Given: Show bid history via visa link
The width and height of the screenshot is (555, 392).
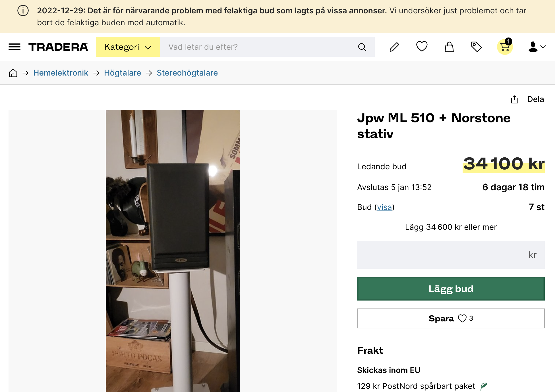Looking at the screenshot, I should click(384, 207).
